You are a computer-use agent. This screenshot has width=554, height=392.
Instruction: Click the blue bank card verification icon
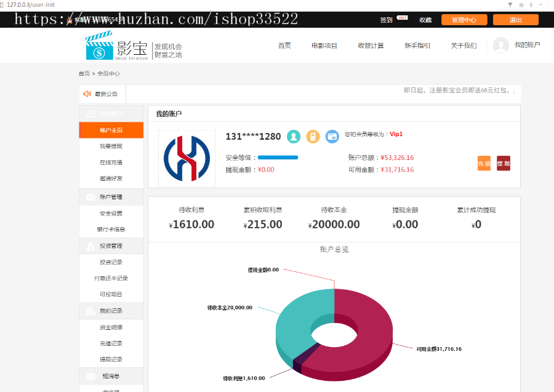[332, 136]
